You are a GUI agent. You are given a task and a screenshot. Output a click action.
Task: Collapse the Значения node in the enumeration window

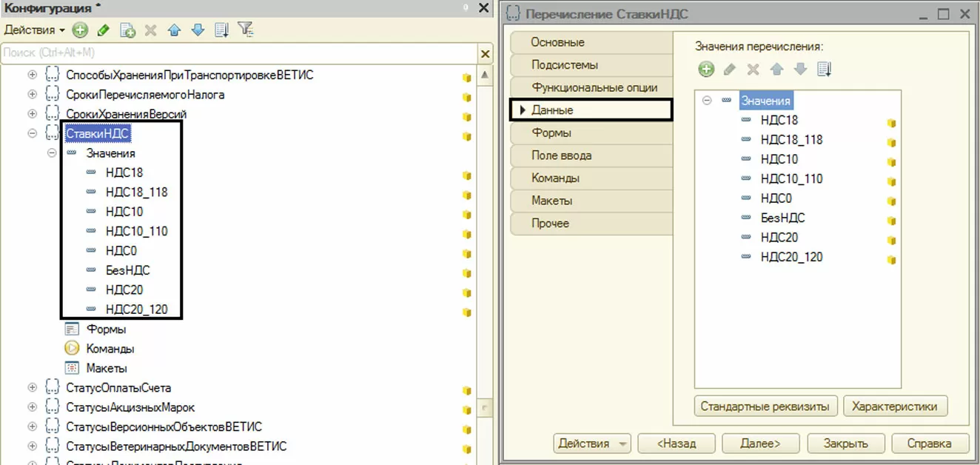coord(707,101)
